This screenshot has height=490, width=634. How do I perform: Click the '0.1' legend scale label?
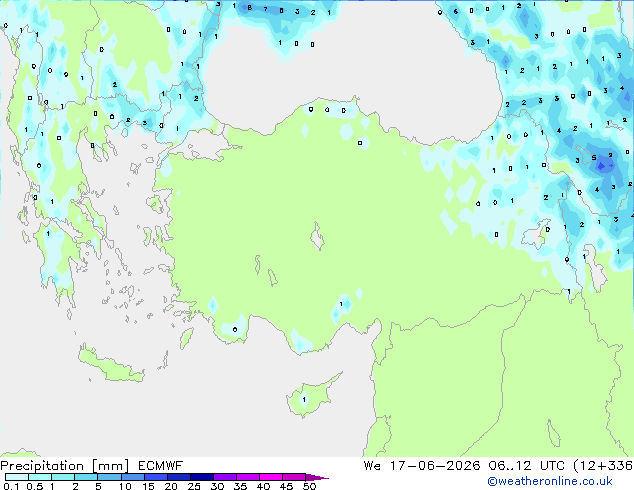coord(11,486)
